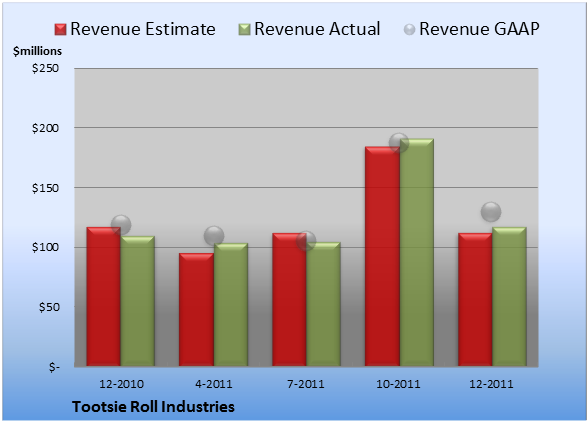Select the GAAP marker for 4-2011
This screenshot has height=422, width=588.
(x=214, y=236)
